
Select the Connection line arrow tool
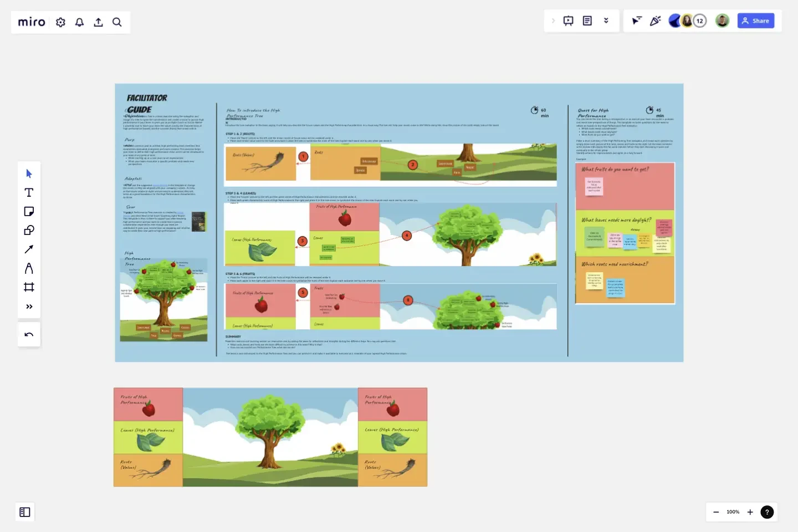[29, 249]
